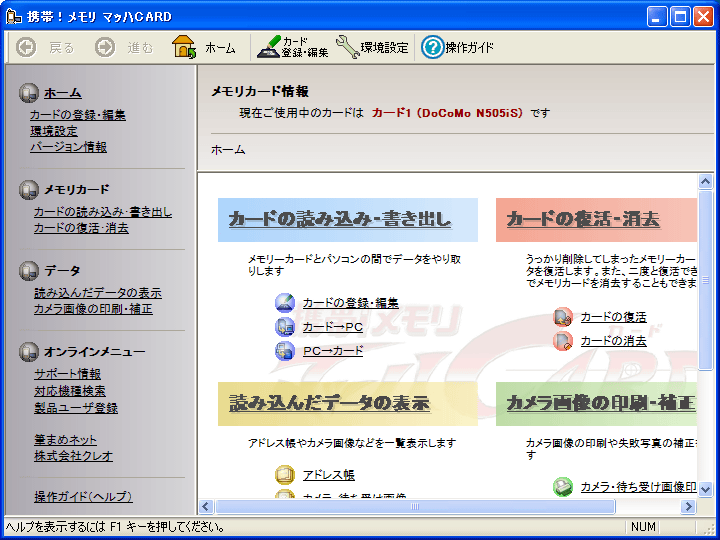Open 操作ガイド help question mark icon
This screenshot has width=720, height=540.
[432, 47]
